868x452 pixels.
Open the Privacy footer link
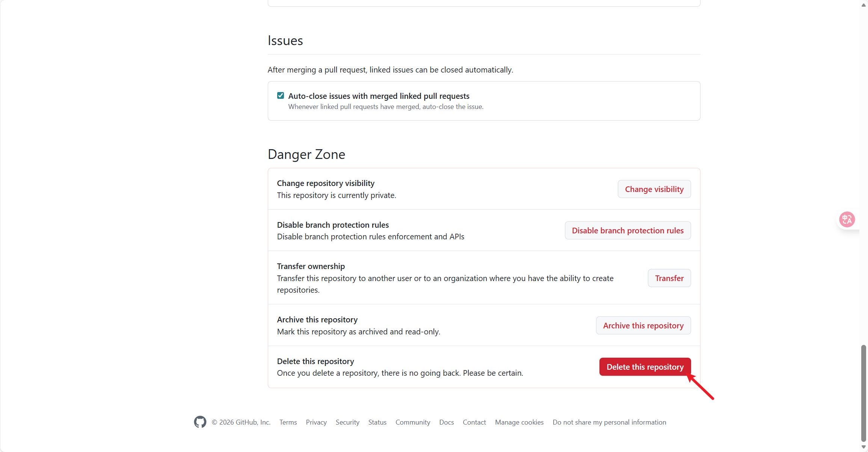[x=316, y=422]
